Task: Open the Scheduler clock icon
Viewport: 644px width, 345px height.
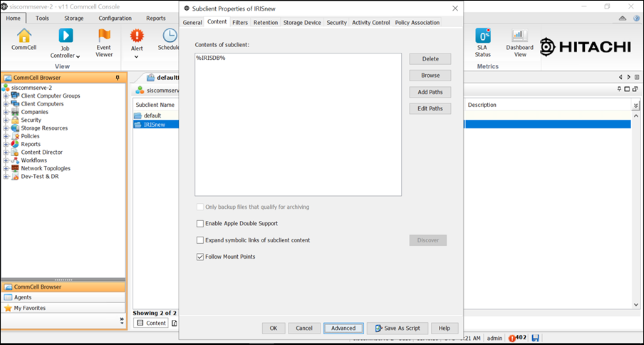Action: point(170,36)
